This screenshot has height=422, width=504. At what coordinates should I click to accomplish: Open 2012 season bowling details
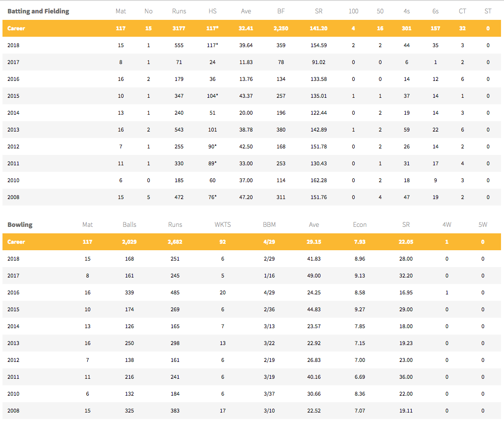click(13, 360)
